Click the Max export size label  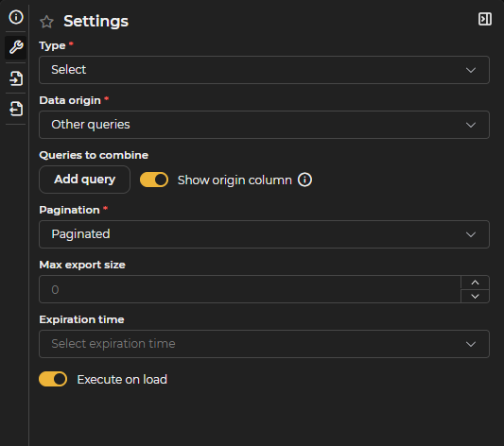pyautogui.click(x=82, y=265)
